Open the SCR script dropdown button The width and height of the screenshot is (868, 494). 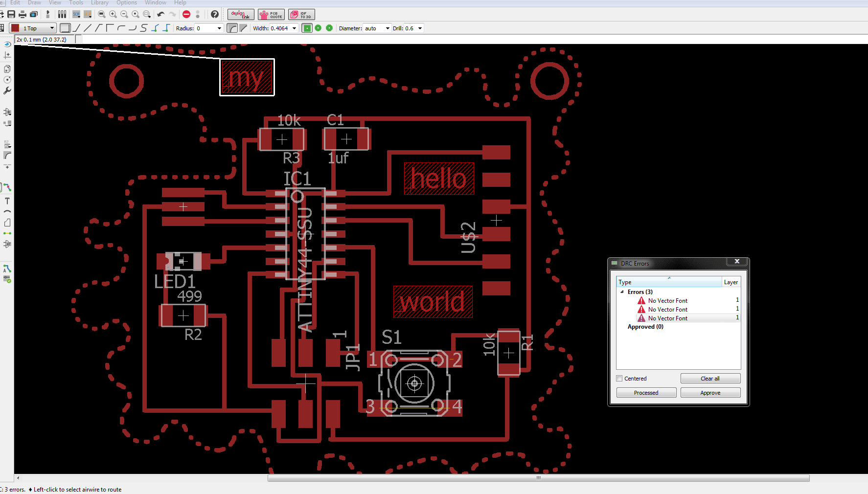coord(76,14)
